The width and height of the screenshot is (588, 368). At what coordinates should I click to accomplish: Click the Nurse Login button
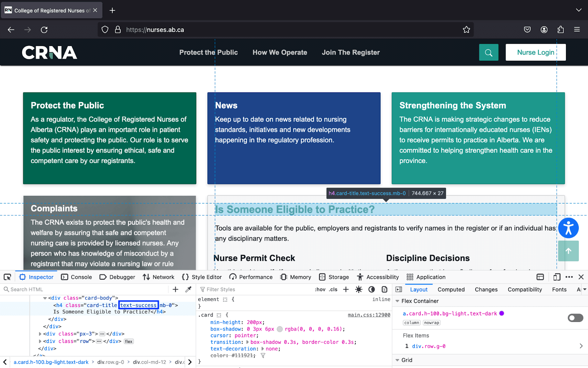click(x=536, y=52)
